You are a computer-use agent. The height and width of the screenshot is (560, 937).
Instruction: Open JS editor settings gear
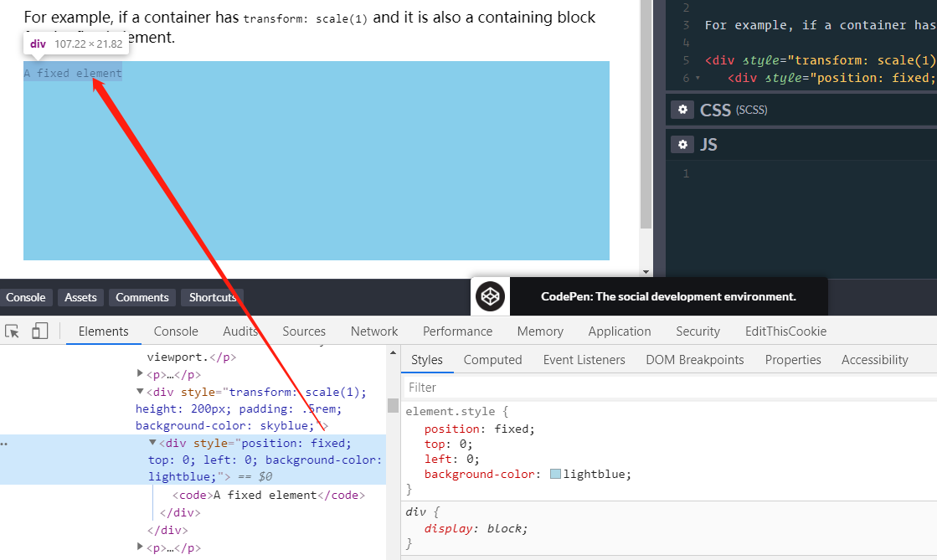(x=682, y=145)
